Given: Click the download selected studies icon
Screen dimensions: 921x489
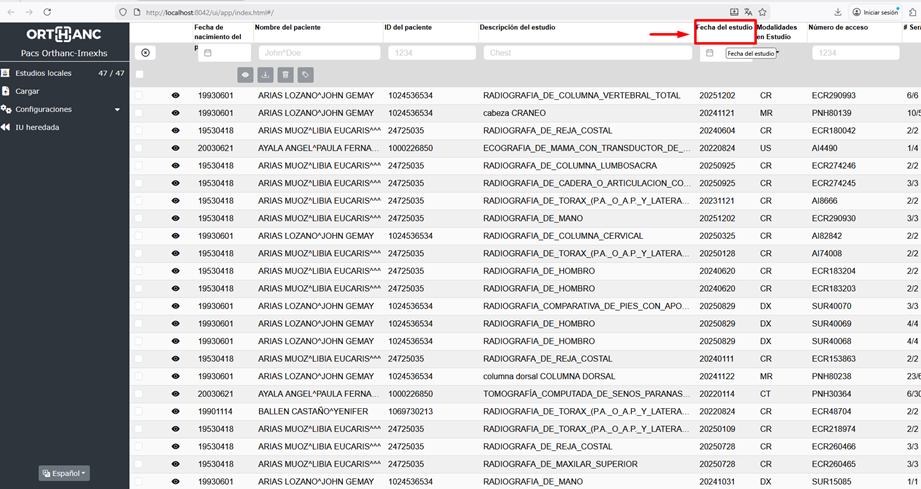Looking at the screenshot, I should point(265,75).
